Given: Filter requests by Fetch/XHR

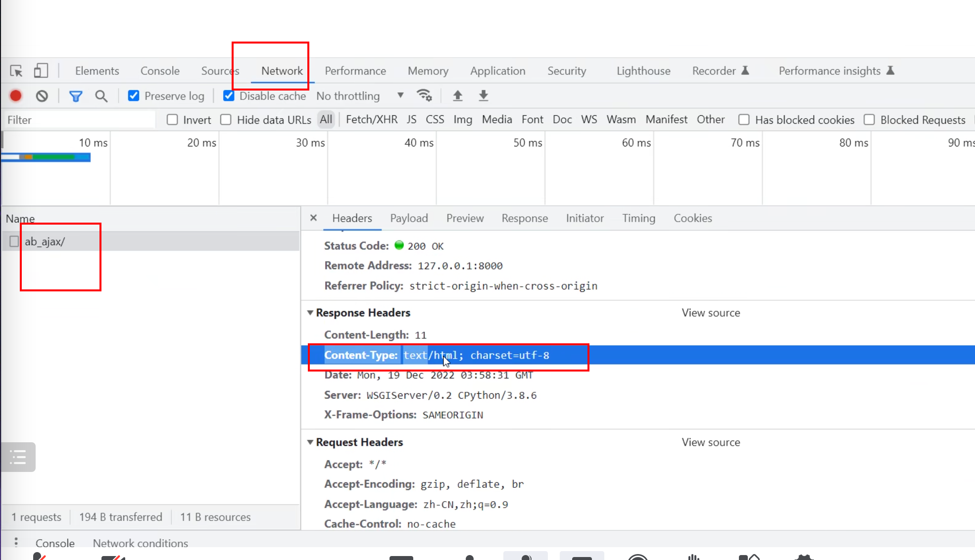Looking at the screenshot, I should 372,119.
